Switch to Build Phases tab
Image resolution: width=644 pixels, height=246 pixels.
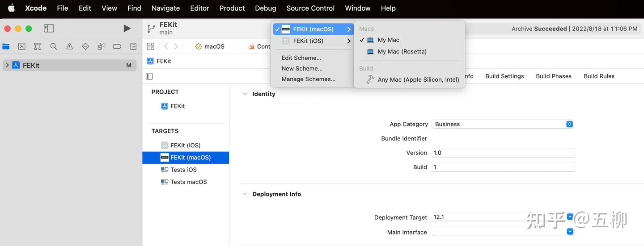click(554, 76)
